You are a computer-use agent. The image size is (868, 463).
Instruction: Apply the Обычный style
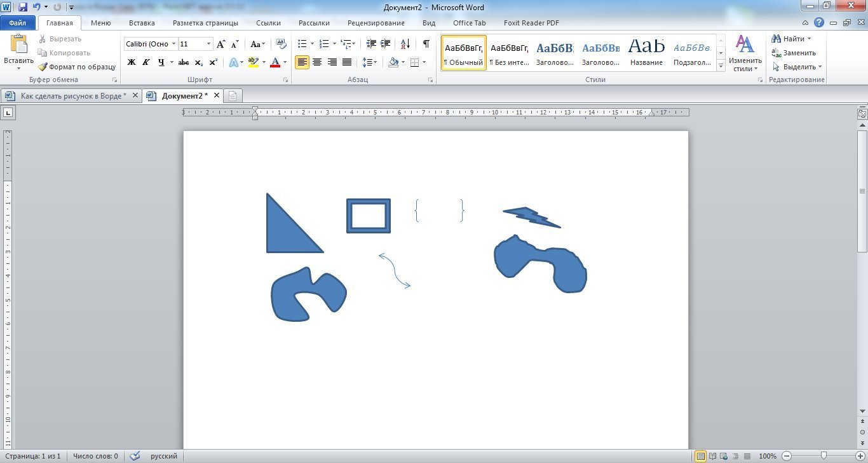463,53
